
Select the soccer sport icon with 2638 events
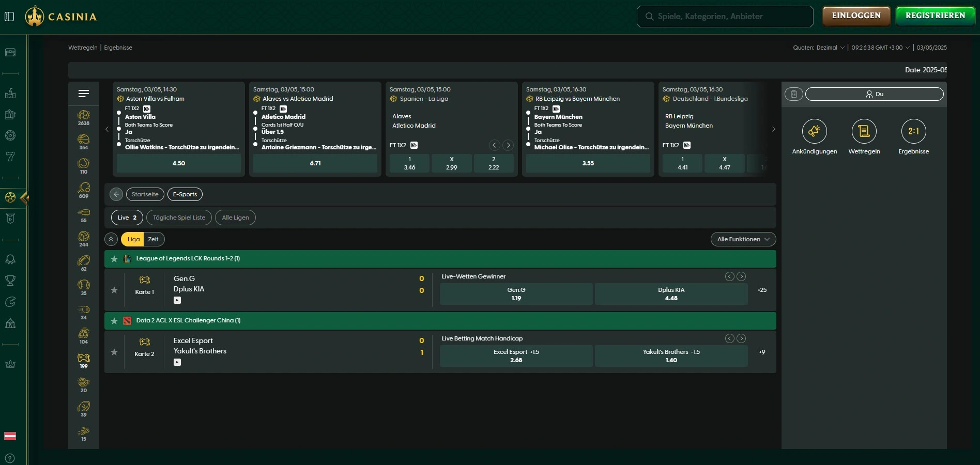(x=84, y=117)
